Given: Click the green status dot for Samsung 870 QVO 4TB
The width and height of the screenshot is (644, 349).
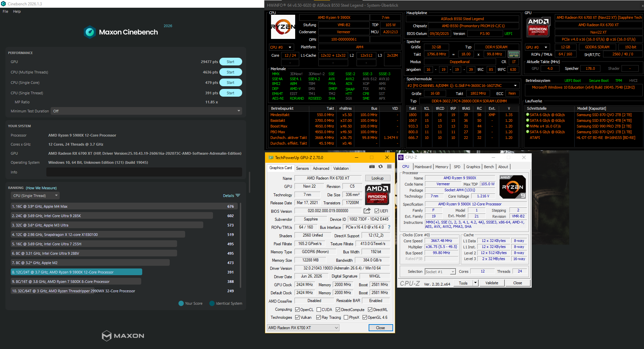Looking at the screenshot, I should point(528,120).
